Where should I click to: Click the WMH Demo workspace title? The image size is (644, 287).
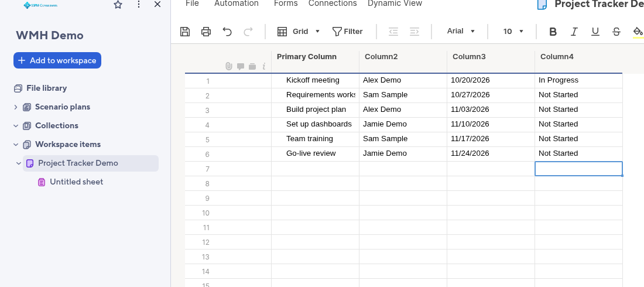[50, 35]
